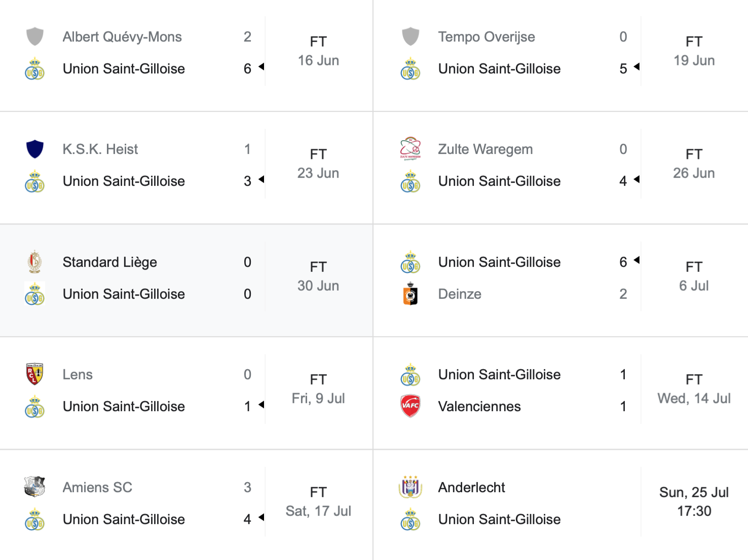Click the Albert Quévy-Mons placeholder shield
The height and width of the screenshot is (560, 748).
point(34,36)
